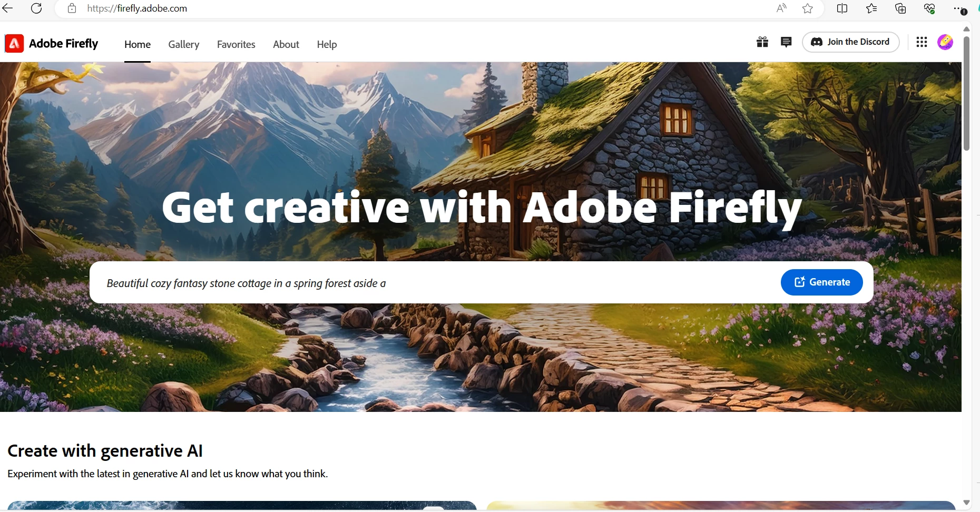Switch to the Gallery tab
Viewport: 980px width, 512px height.
point(184,44)
